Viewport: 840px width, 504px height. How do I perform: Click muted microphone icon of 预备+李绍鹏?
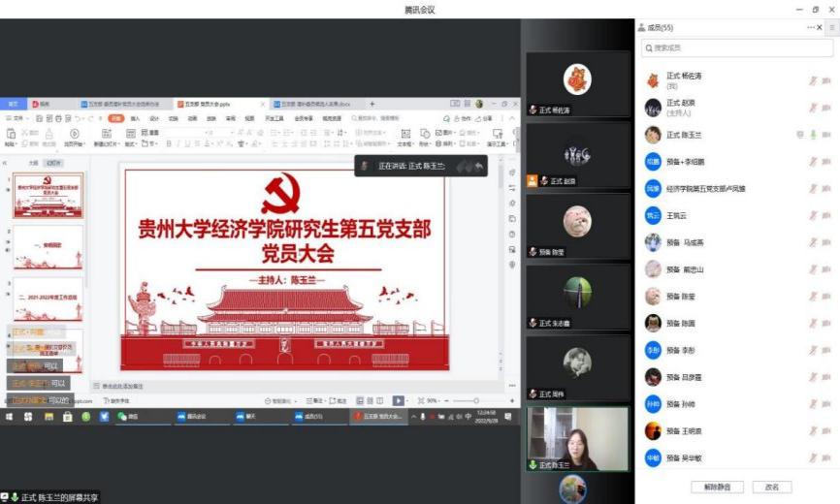(813, 162)
